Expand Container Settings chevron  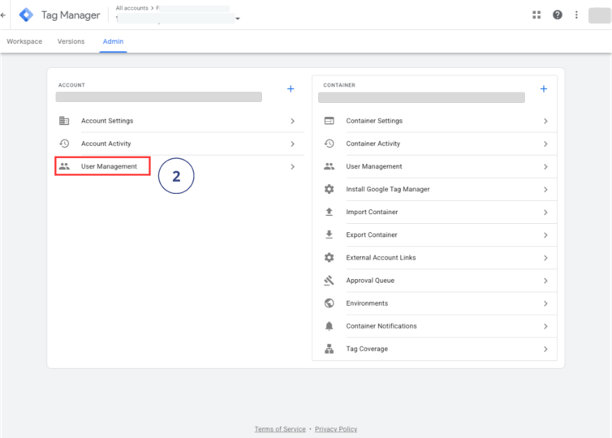coord(546,121)
